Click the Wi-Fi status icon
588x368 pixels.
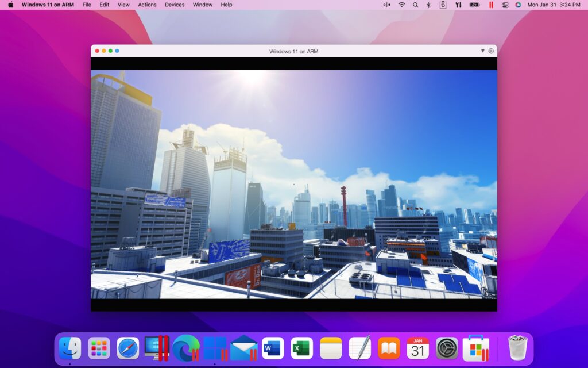[x=401, y=5]
